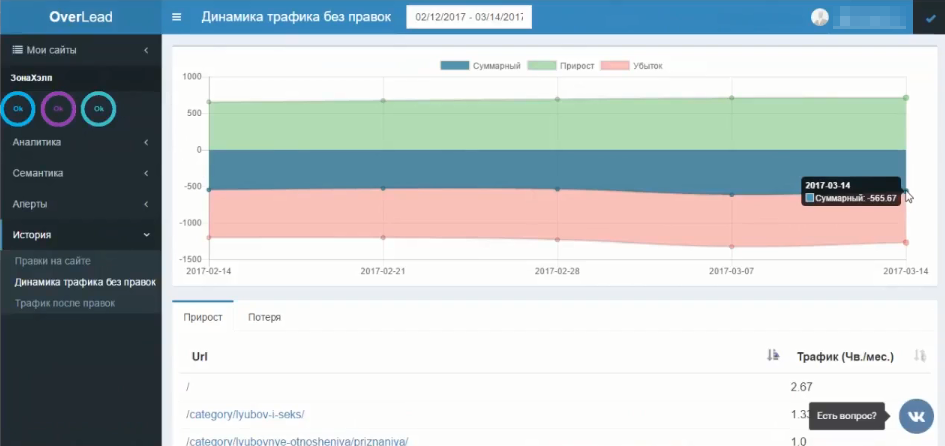The height and width of the screenshot is (446, 945).
Task: Switch to the Прирост tab
Action: (203, 317)
